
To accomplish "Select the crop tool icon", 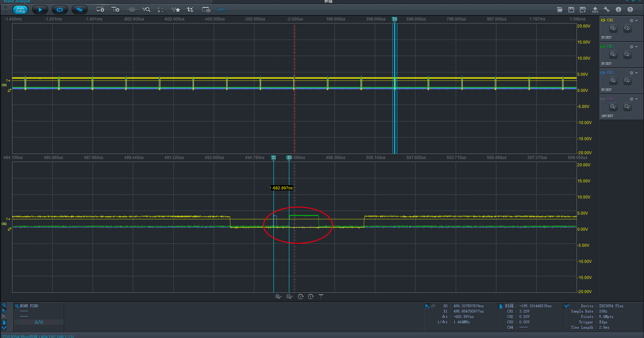I will pos(190,10).
